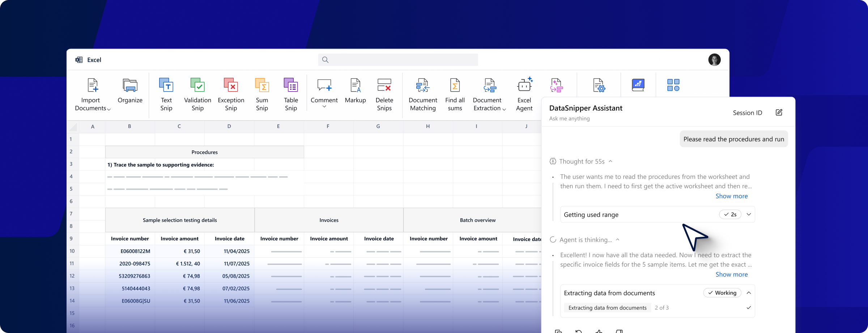Image resolution: width=868 pixels, height=333 pixels.
Task: Open the user profile avatar
Action: coord(714,60)
